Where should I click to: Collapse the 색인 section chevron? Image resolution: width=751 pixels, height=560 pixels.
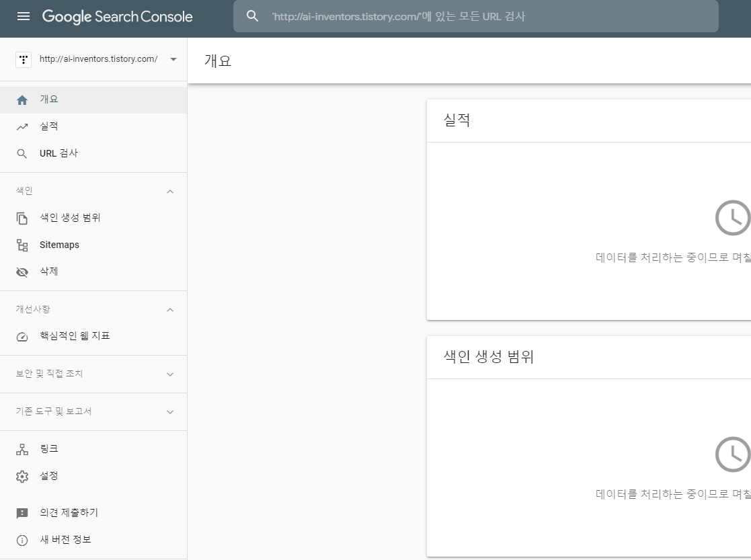point(170,192)
